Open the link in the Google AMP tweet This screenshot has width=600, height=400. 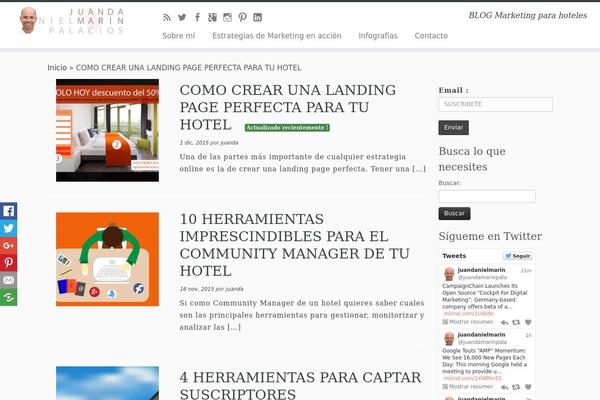tap(472, 378)
